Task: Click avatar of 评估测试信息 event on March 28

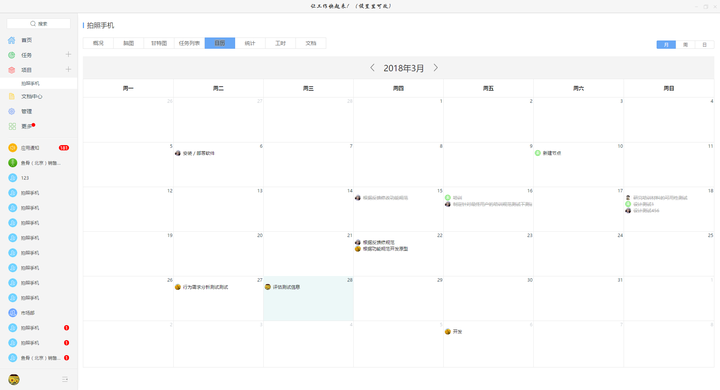Action: [x=268, y=287]
